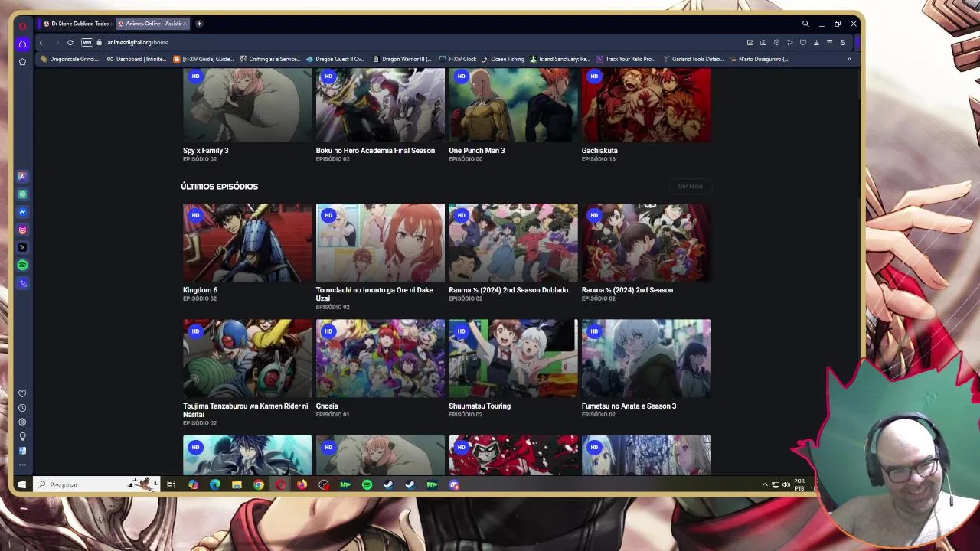Screen dimensions: 980x551
Task: Switch to Dr Stone Dublado tab
Action: coord(76,24)
